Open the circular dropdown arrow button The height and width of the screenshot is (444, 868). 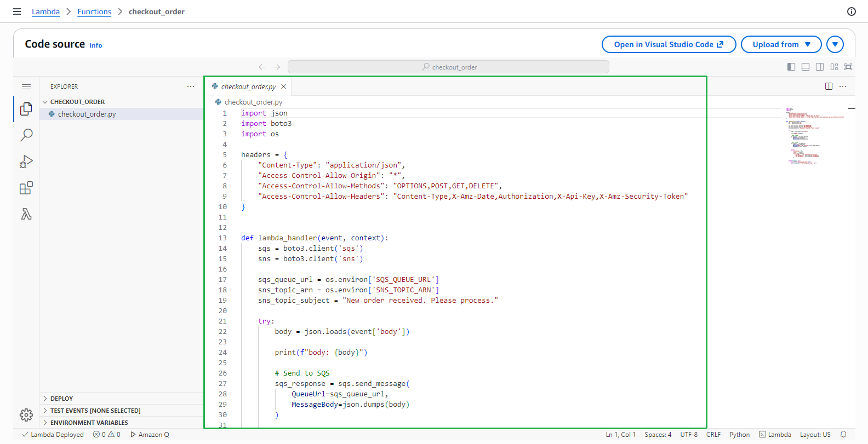tap(835, 44)
